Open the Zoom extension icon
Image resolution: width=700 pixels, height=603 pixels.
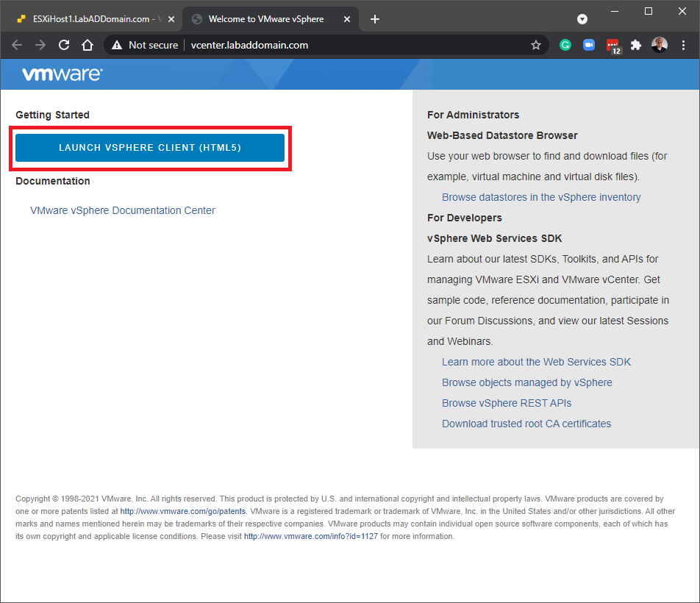click(588, 45)
